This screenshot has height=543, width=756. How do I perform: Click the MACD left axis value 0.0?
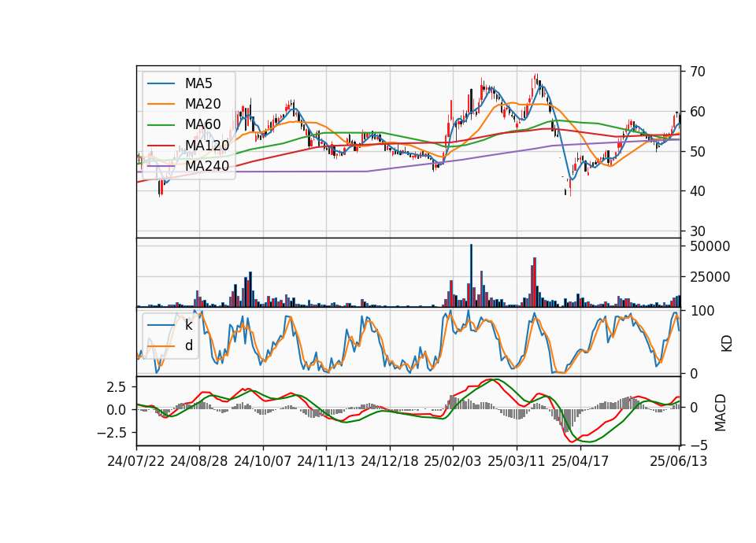[116, 410]
